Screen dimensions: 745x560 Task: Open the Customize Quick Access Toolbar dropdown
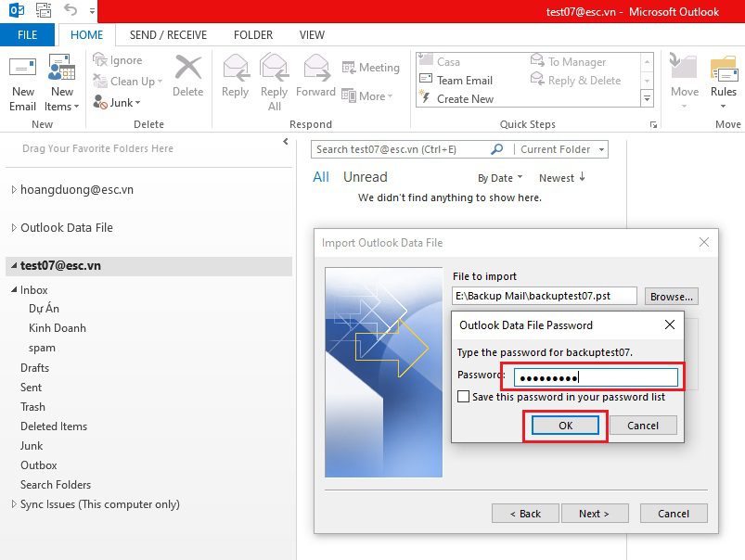tap(92, 10)
